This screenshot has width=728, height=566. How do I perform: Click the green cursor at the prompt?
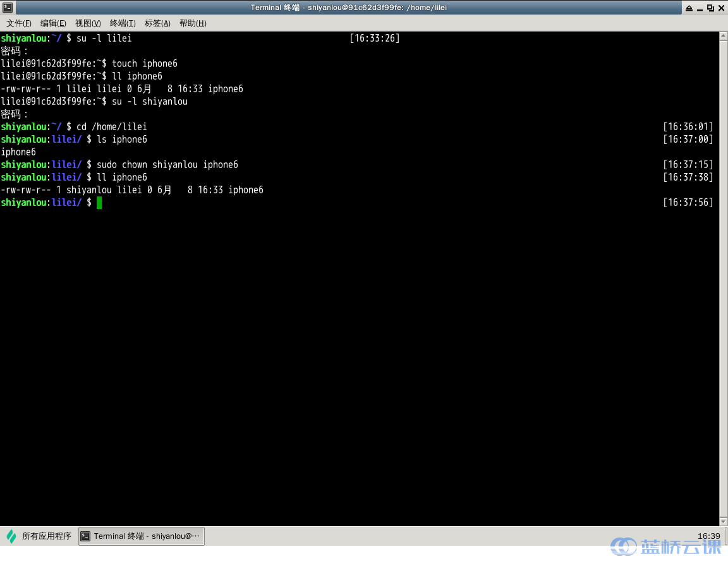99,203
